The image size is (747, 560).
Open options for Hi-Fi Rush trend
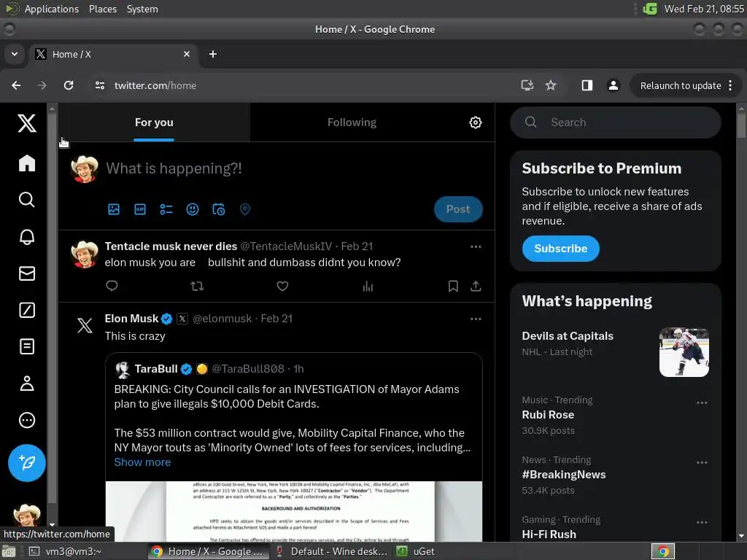[x=702, y=522]
